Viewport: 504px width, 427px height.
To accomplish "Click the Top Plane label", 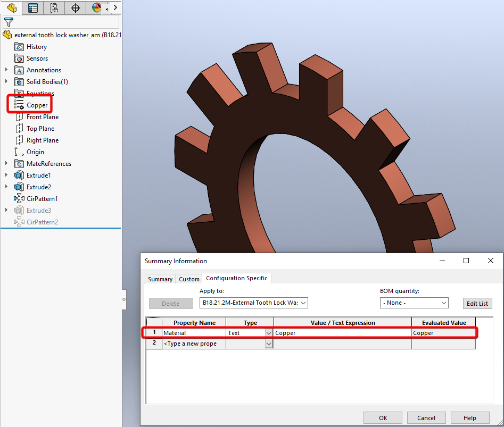I will pos(40,129).
